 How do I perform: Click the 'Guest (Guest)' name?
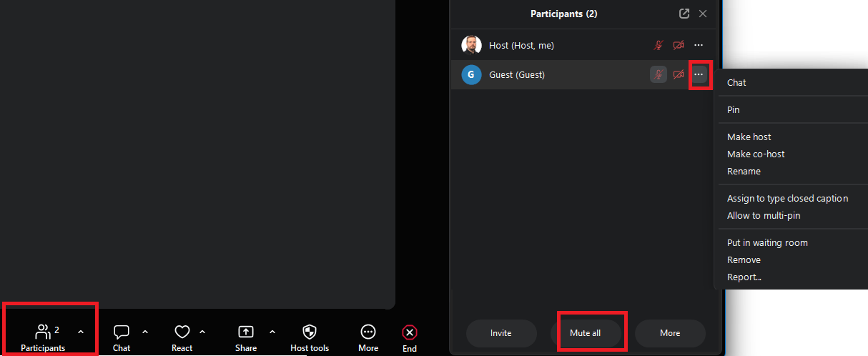(517, 74)
